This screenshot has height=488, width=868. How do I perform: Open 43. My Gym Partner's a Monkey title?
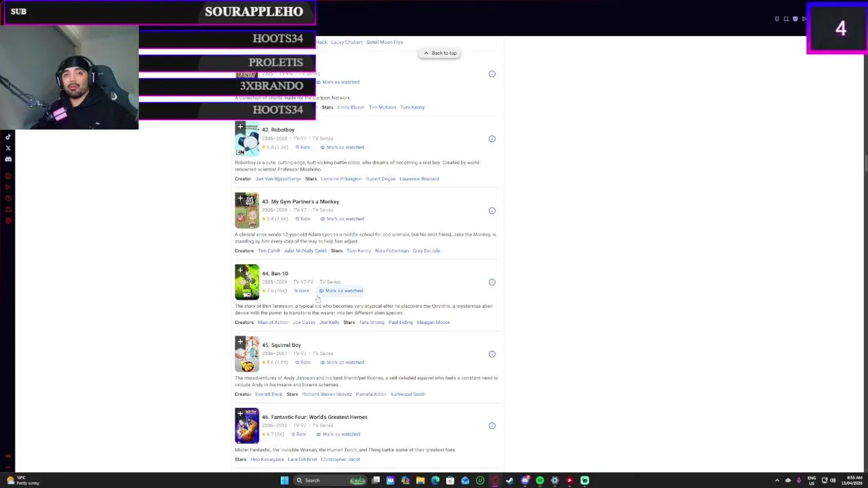coord(300,201)
